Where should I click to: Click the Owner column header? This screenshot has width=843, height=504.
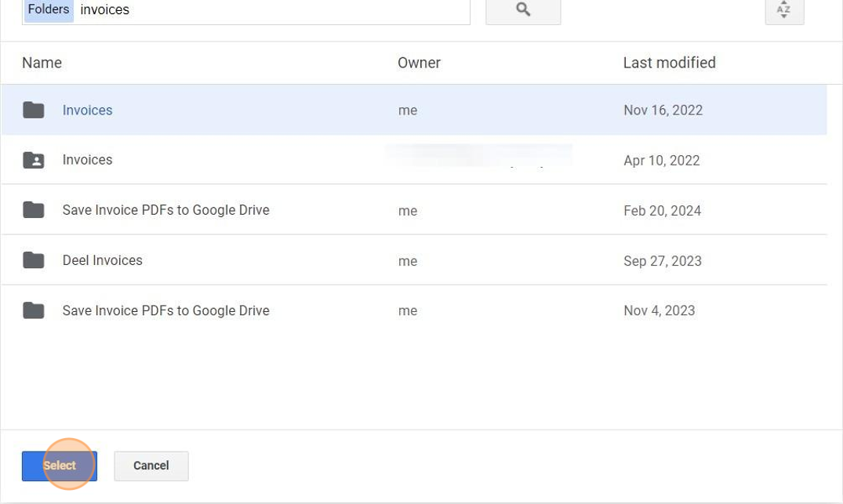419,63
